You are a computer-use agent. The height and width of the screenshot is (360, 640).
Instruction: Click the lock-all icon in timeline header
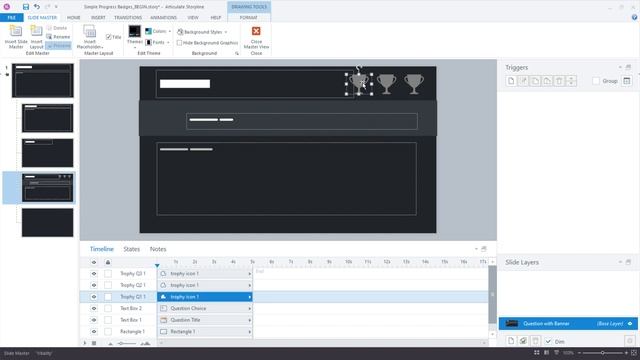tap(108, 262)
